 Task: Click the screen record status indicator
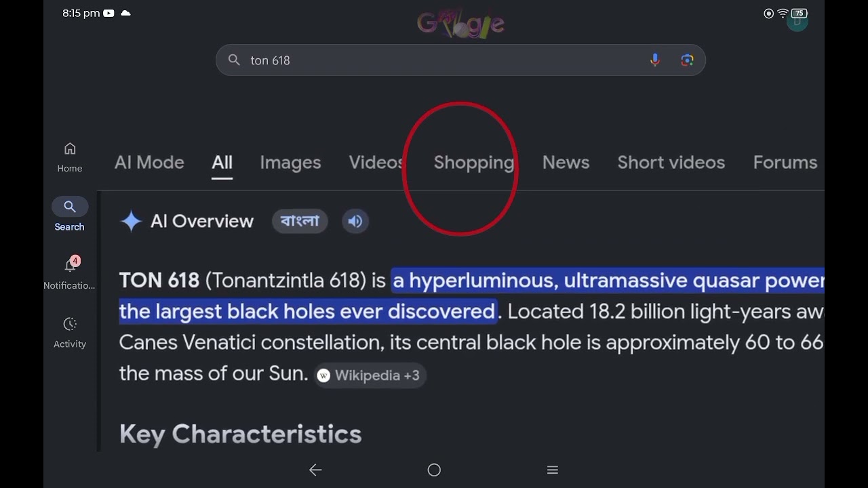click(x=768, y=14)
